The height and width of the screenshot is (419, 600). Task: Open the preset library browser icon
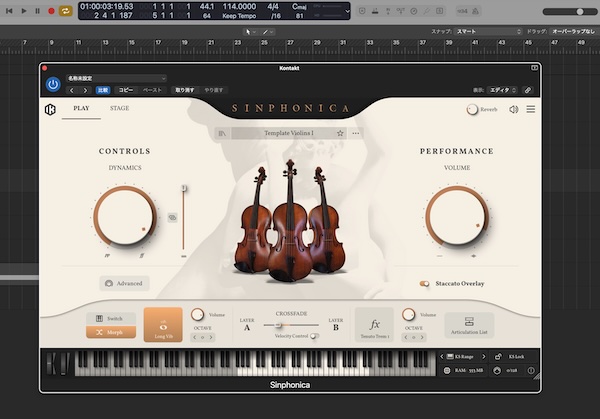pyautogui.click(x=222, y=133)
